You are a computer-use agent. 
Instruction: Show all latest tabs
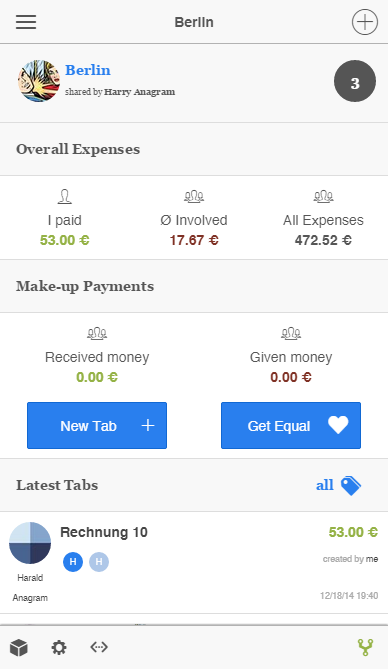click(325, 485)
